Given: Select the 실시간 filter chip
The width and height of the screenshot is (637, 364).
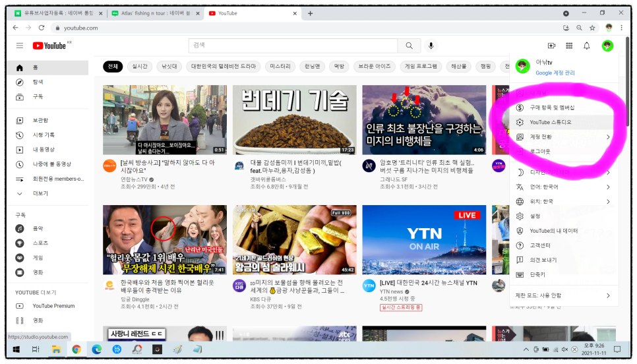Looking at the screenshot, I should (140, 66).
